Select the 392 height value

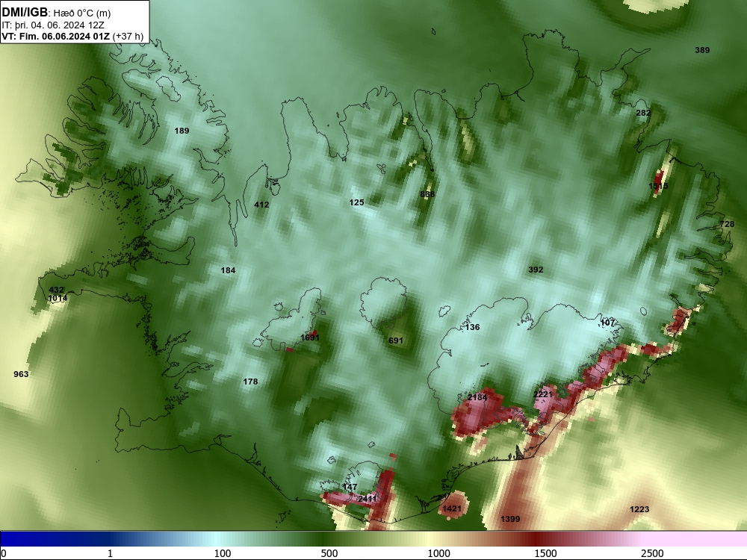(x=536, y=270)
